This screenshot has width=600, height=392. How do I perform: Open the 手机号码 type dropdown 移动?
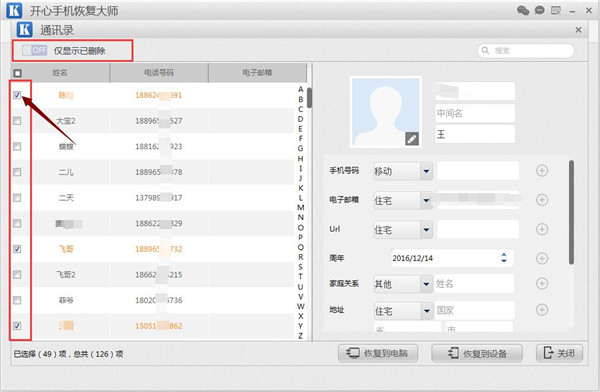click(x=403, y=171)
